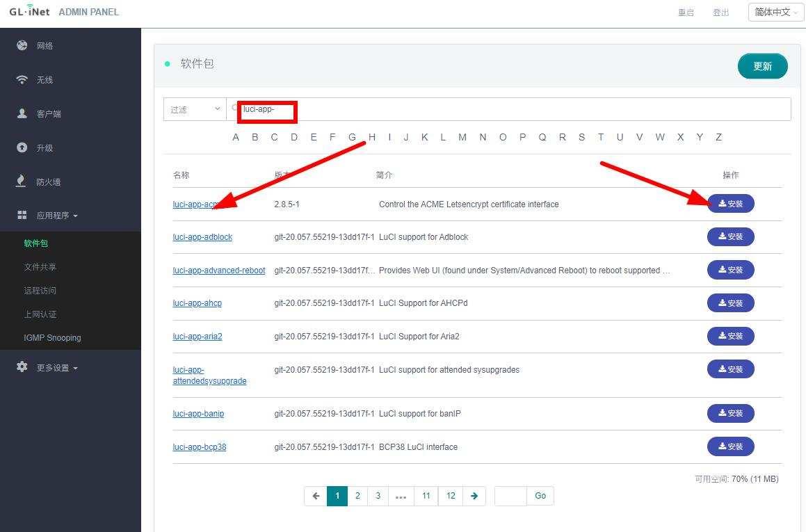This screenshot has width=806, height=532.
Task: Click the 客户端 person icon
Action: (x=22, y=113)
